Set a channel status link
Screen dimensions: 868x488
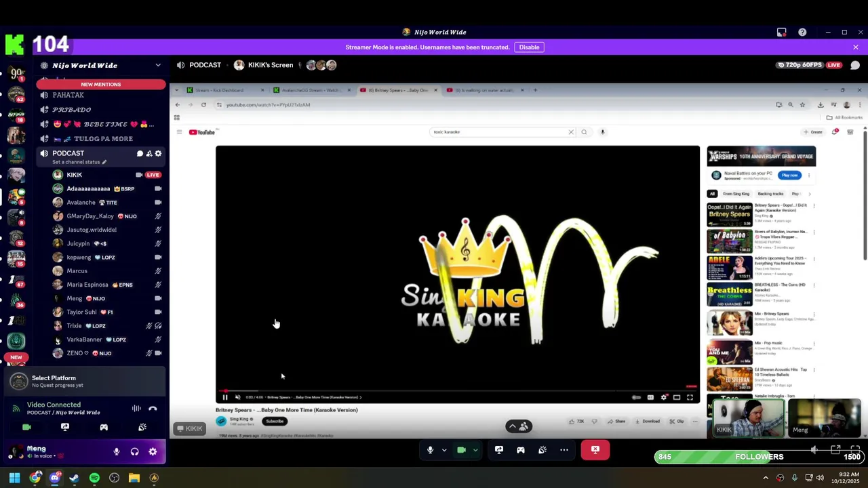click(x=80, y=162)
